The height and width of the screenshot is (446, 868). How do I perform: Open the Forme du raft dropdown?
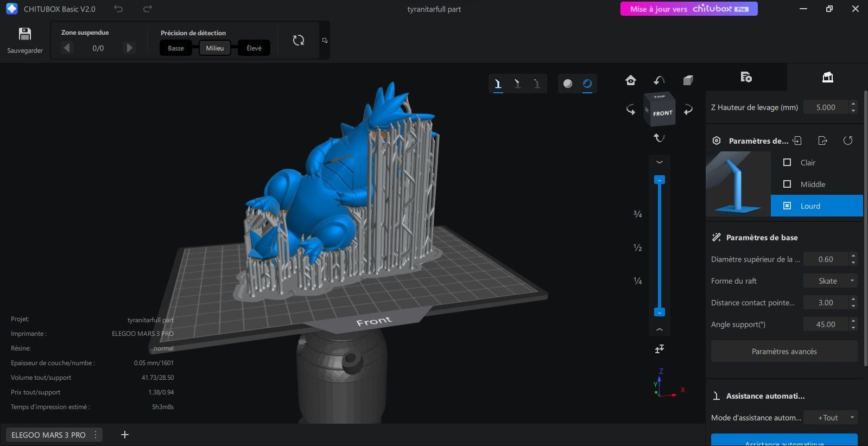(831, 281)
